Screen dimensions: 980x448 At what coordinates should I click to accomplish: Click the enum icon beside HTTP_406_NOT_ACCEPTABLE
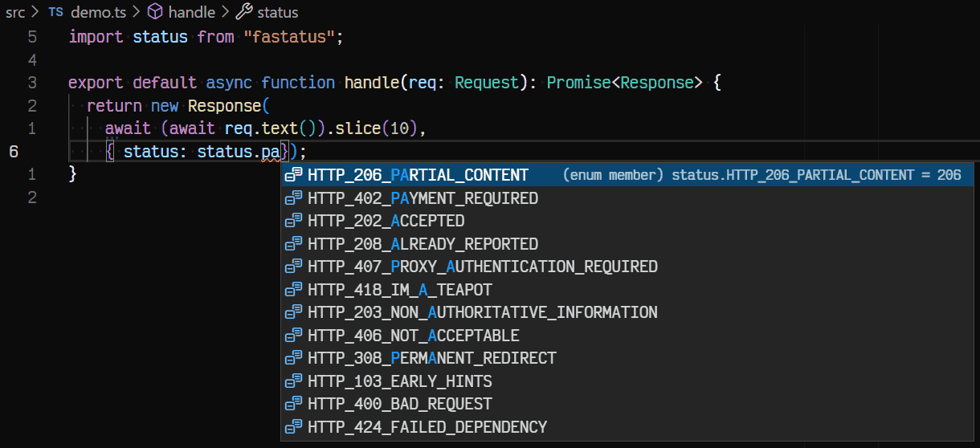point(294,336)
